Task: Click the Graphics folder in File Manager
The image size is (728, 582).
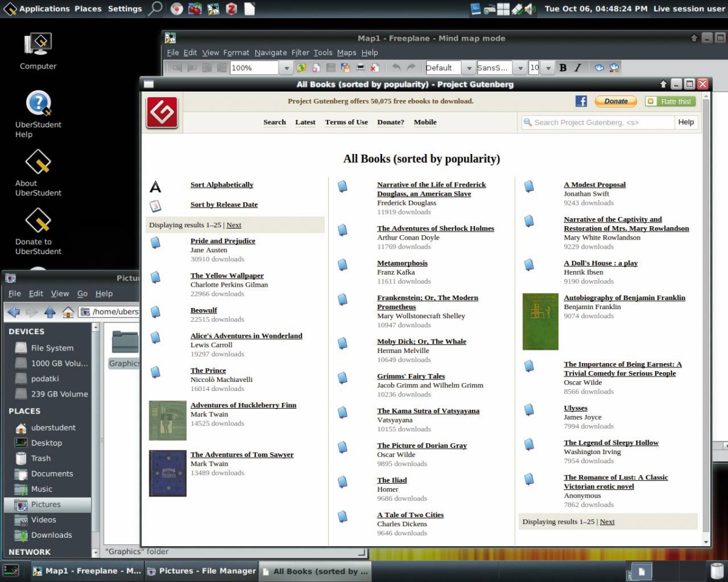Action: point(124,350)
